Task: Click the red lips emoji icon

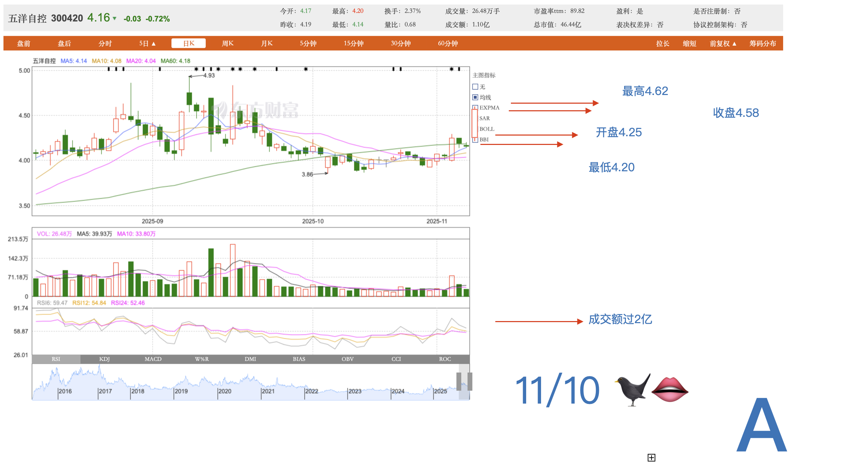Action: point(670,390)
